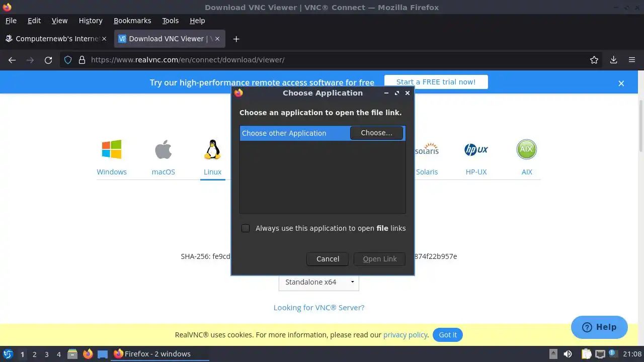Image resolution: width=644 pixels, height=362 pixels.
Task: Click the Choose... button
Action: tap(376, 133)
